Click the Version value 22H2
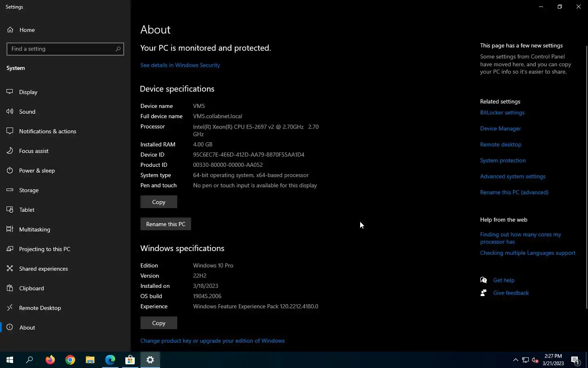Image resolution: width=588 pixels, height=368 pixels. tap(200, 276)
